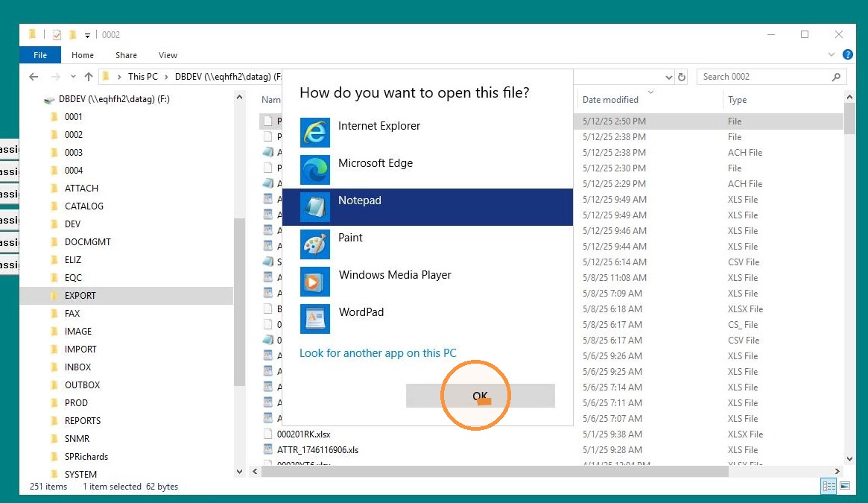Refresh the address bar location
Image resolution: width=868 pixels, height=503 pixels.
point(682,77)
